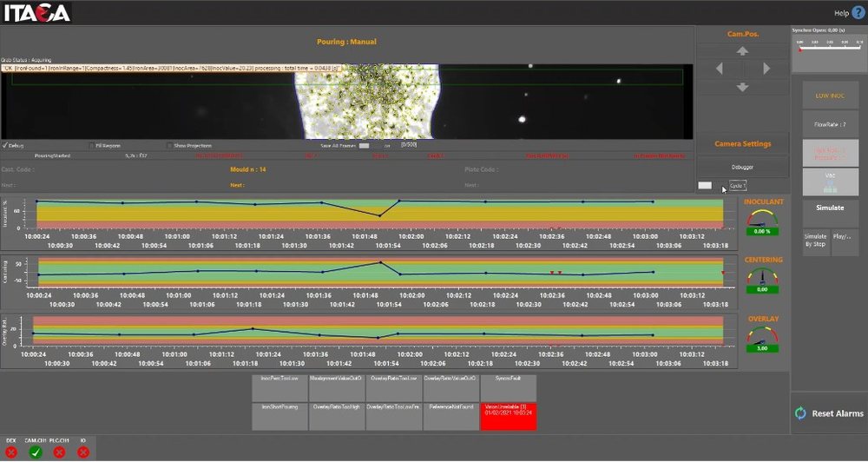Select the IronShortPouring alarm tile
This screenshot has height=462, width=868.
[280, 417]
